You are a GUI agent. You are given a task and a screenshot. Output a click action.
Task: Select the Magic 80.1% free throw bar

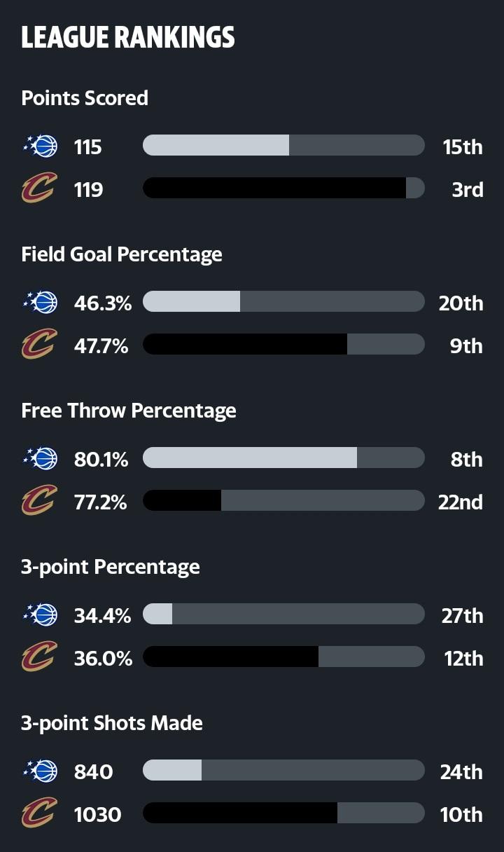(283, 458)
